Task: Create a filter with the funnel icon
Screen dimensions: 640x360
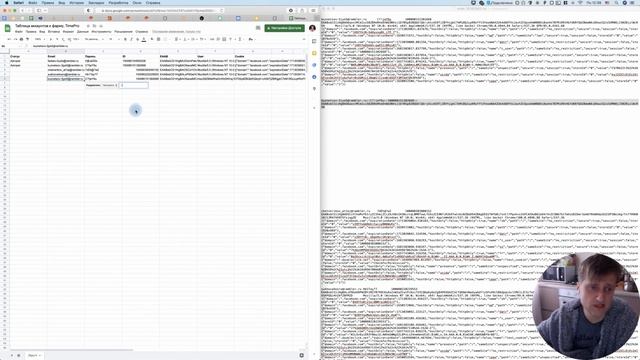Action: (230, 39)
